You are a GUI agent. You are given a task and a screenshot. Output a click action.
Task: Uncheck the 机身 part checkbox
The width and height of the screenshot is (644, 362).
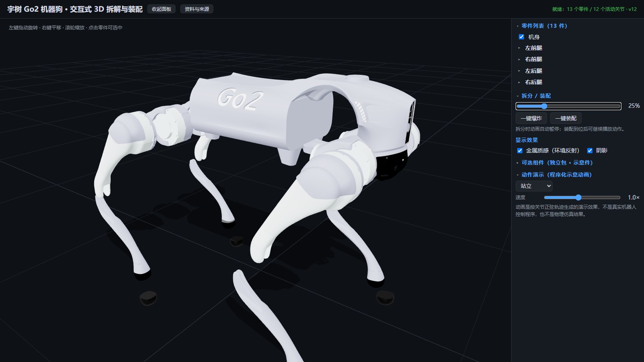[521, 37]
